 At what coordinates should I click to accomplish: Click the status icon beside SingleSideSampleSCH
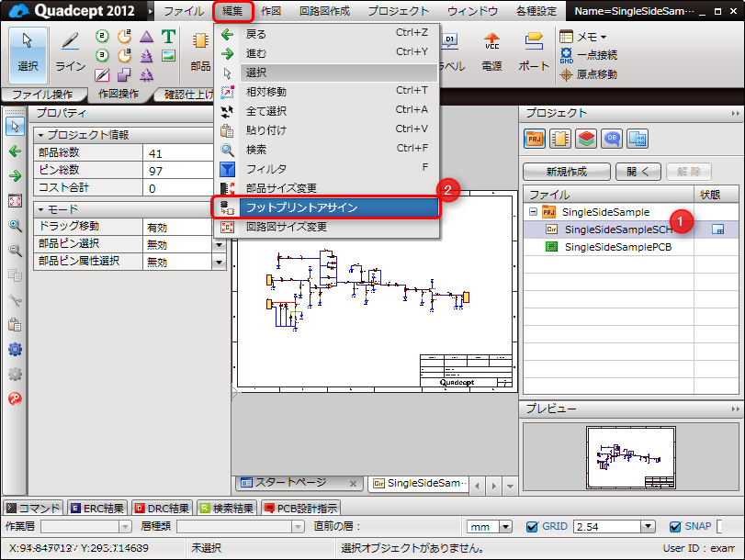718,230
